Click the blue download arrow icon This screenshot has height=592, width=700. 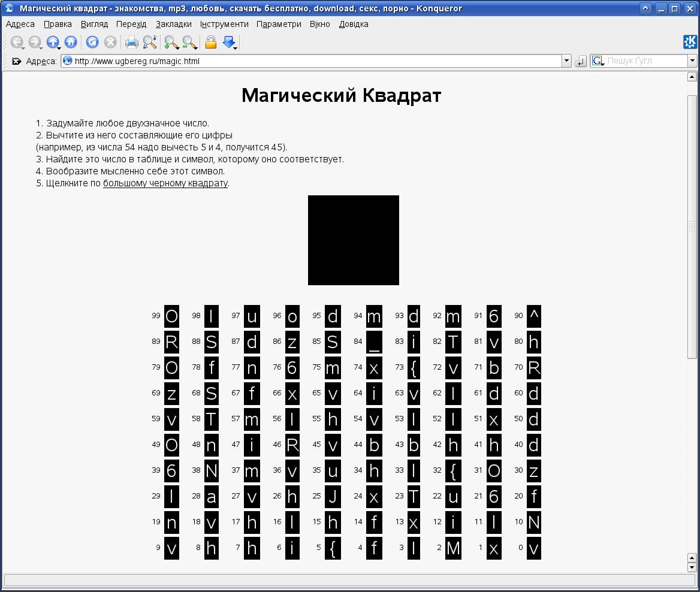coord(229,42)
